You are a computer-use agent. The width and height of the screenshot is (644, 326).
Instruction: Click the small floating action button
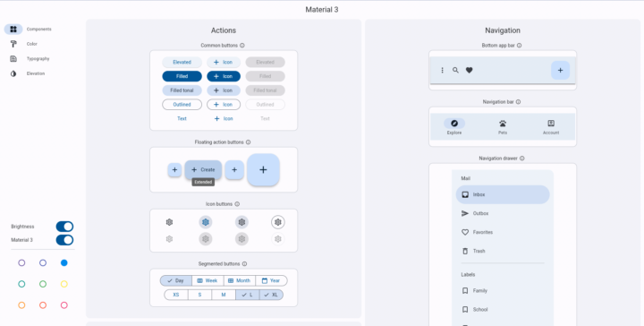[174, 170]
